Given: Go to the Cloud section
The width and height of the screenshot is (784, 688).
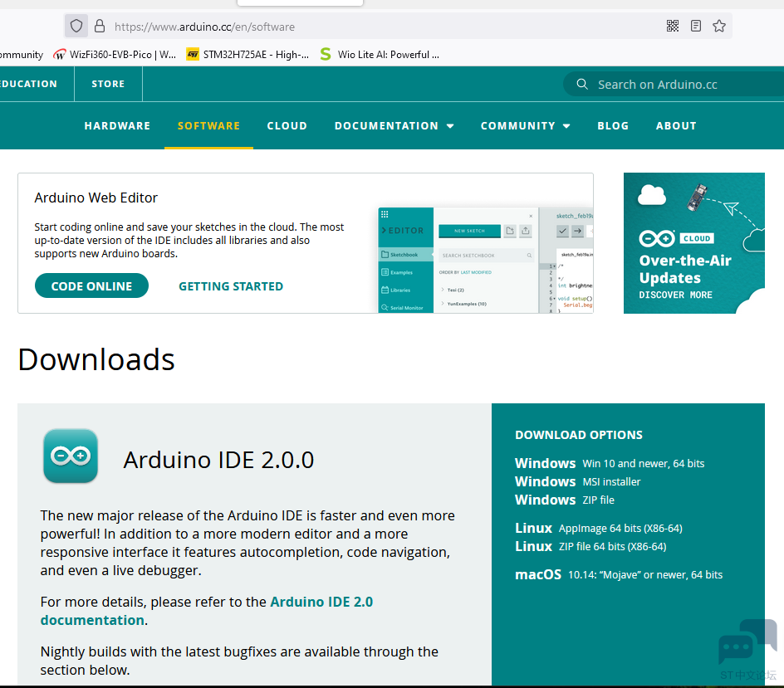Looking at the screenshot, I should [x=287, y=126].
